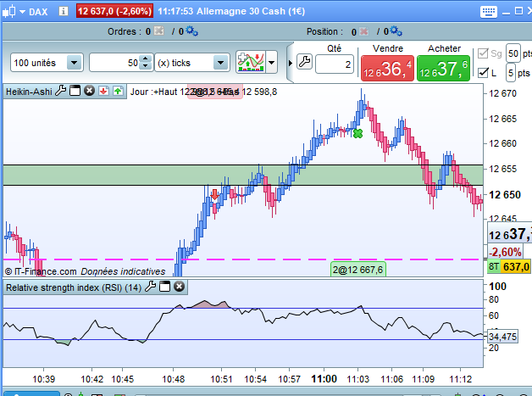This screenshot has width=532, height=396.
Task: Open RSI indicator wrench settings
Action: (150, 287)
